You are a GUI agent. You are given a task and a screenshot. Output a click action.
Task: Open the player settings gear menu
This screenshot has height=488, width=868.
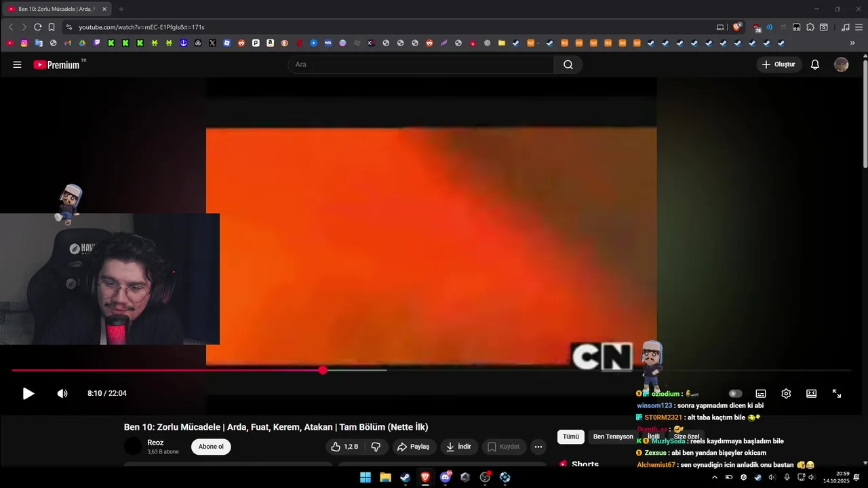pos(786,394)
